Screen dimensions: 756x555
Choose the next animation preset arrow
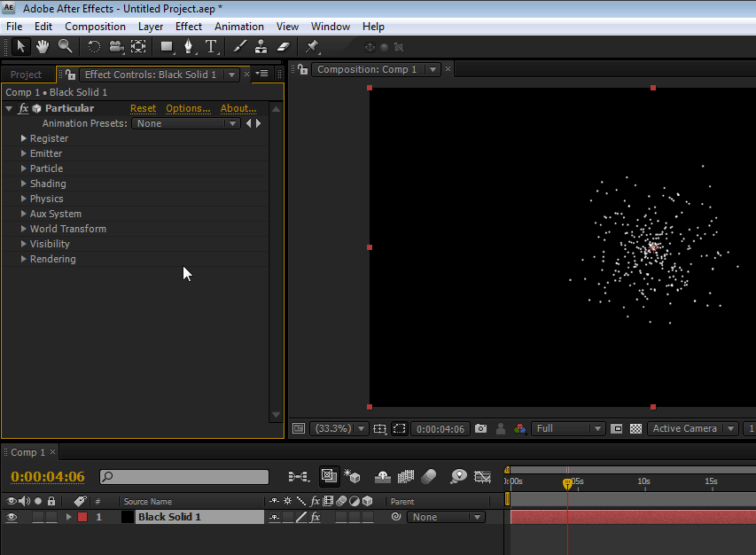pos(259,123)
